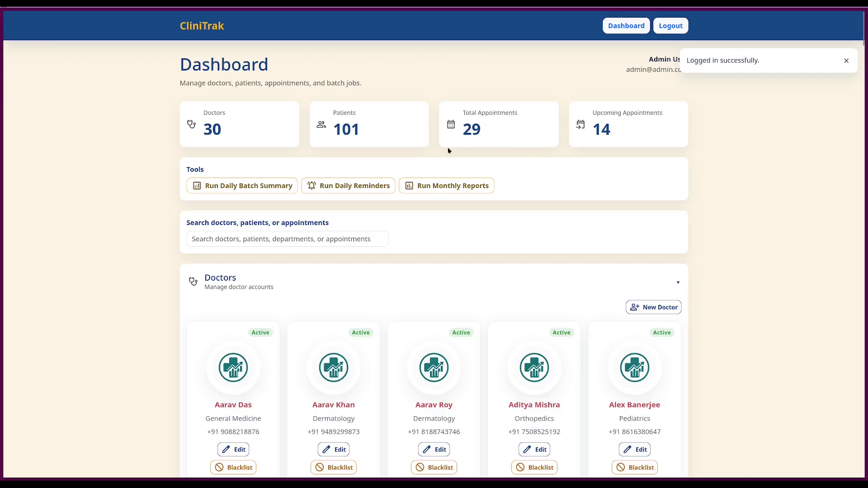Run Daily Reminders tool
The height and width of the screenshot is (488, 868).
(x=348, y=186)
